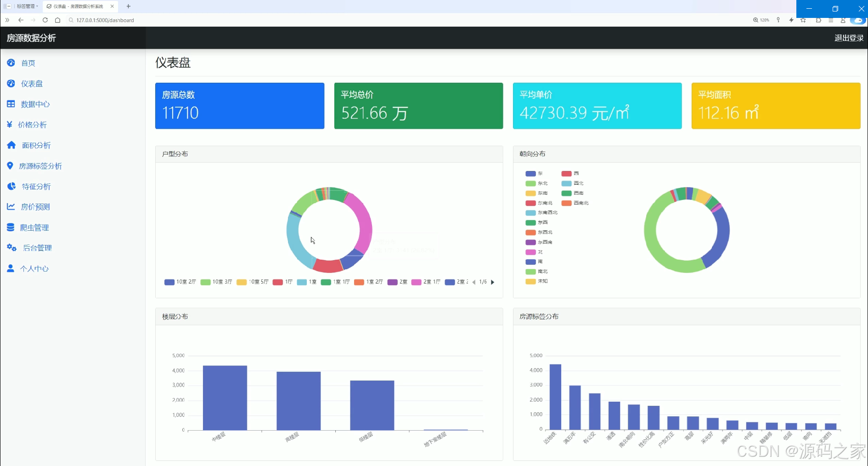
Task: Open 价格分析 from the sidebar menu
Action: (32, 125)
